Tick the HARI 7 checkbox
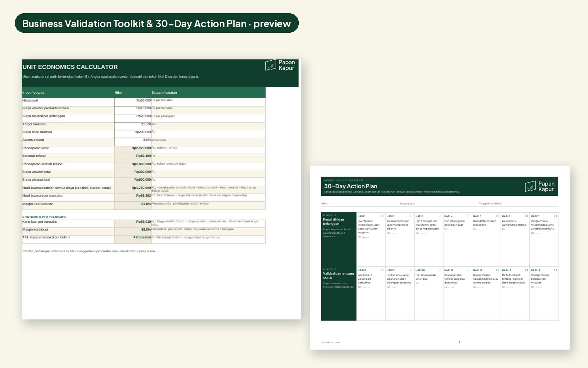The height and width of the screenshot is (368, 588). 555,216
